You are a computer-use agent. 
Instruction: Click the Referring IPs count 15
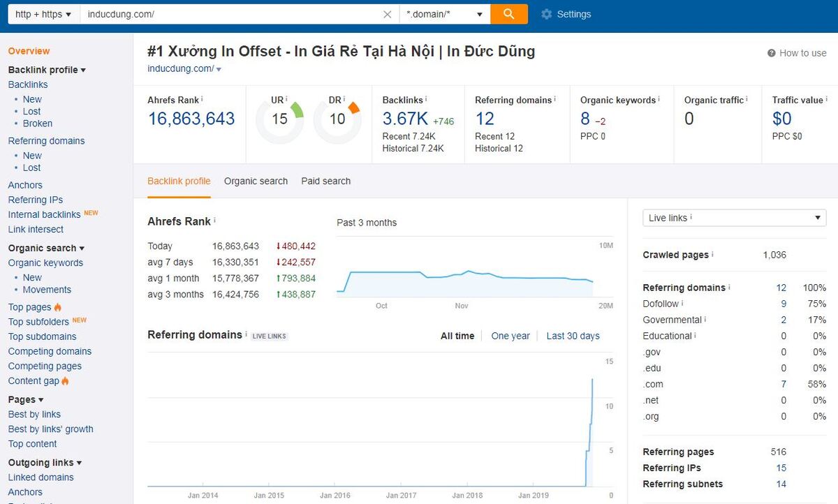click(781, 468)
